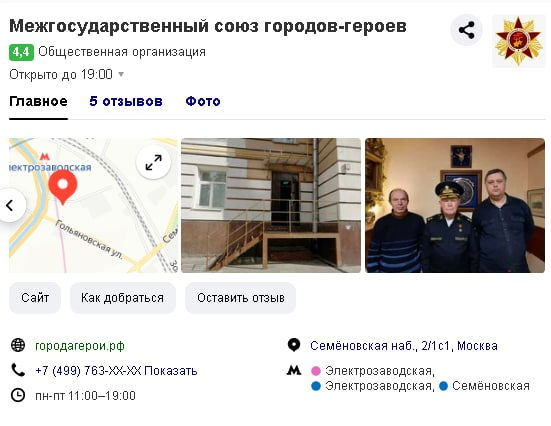Click the red map location pin
The image size is (551, 426).
[63, 187]
